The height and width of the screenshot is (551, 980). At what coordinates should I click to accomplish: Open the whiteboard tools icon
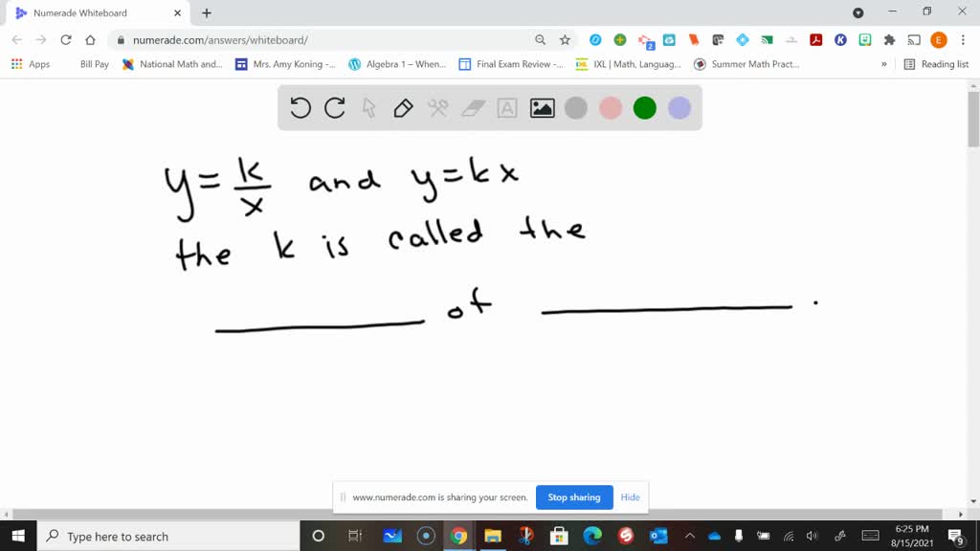(x=437, y=108)
